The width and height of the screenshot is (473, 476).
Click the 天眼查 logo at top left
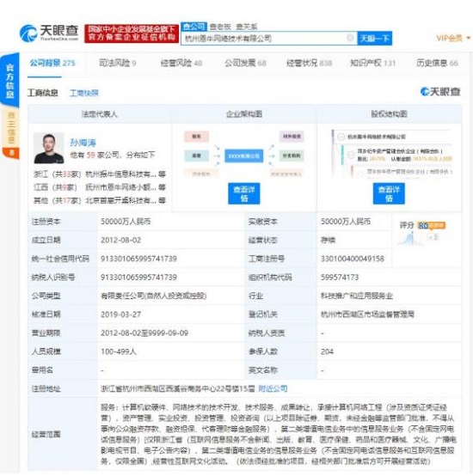click(49, 34)
